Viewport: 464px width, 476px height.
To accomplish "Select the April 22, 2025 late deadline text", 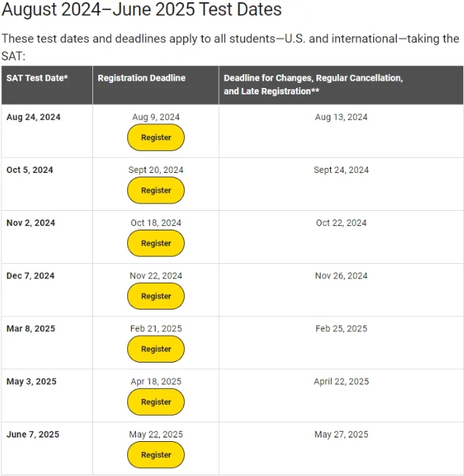I will 341,382.
